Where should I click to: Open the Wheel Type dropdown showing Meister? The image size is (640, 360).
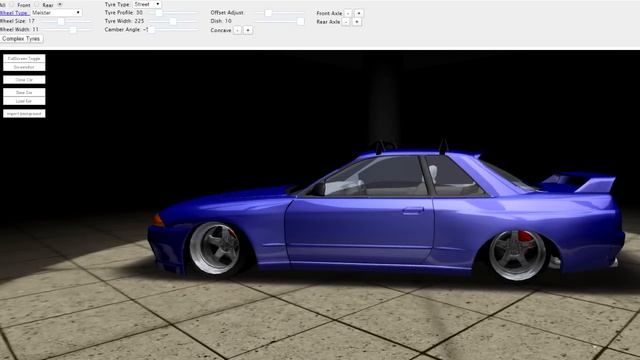click(x=56, y=13)
